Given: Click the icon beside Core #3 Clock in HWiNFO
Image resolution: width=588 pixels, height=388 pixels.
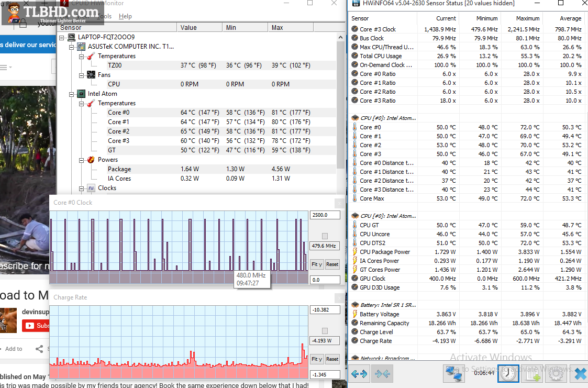Looking at the screenshot, I should click(x=355, y=29).
